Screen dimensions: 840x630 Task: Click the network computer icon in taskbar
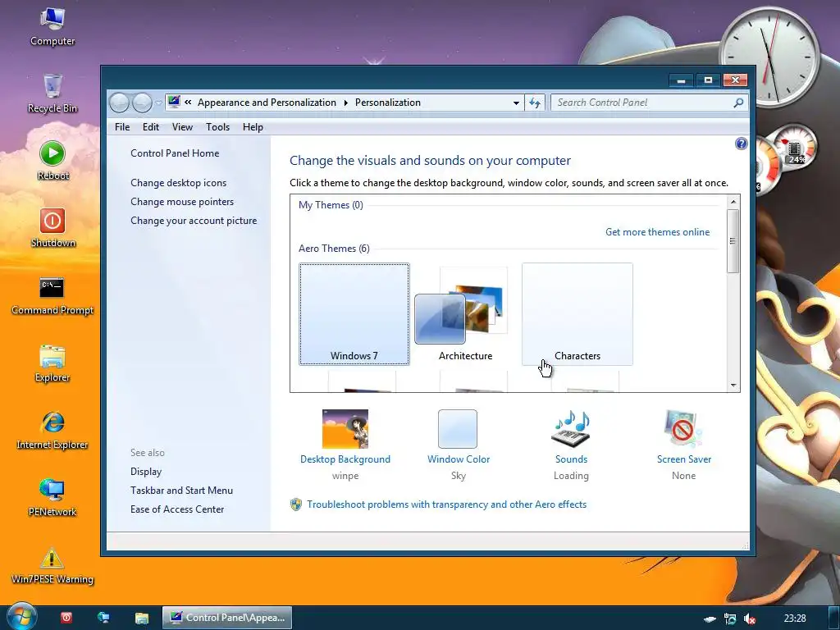[103, 618]
